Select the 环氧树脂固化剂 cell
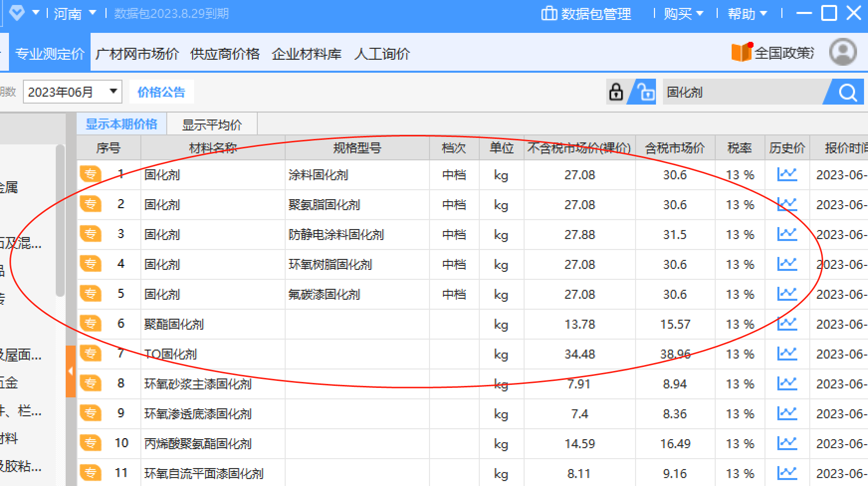This screenshot has width=868, height=486. [x=357, y=264]
